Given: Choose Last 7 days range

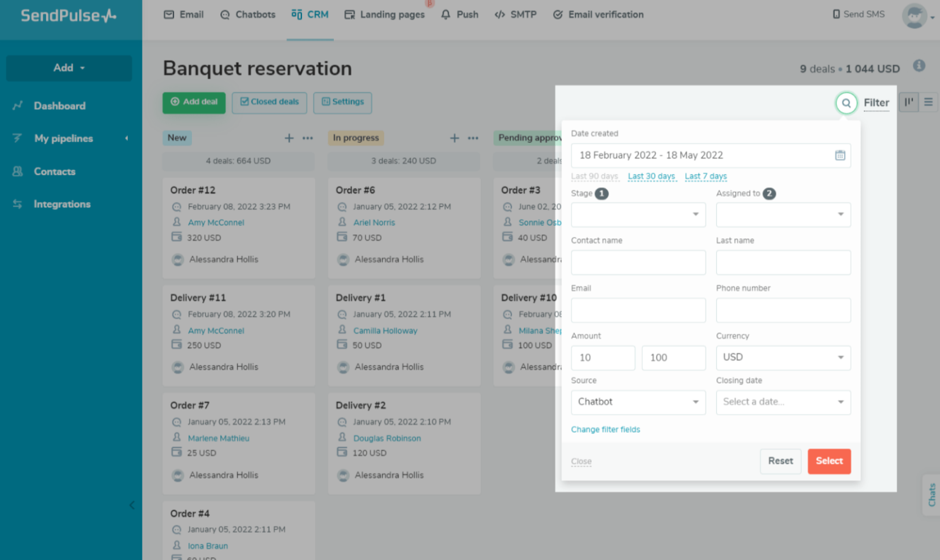Looking at the screenshot, I should click(706, 176).
